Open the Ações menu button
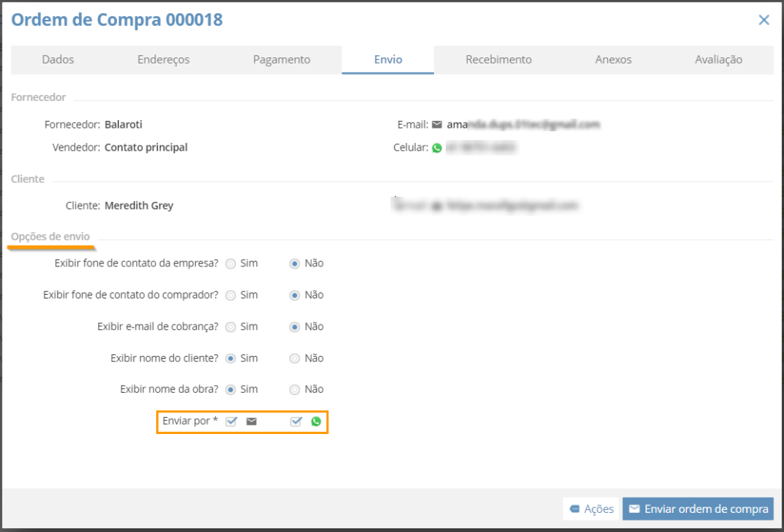Viewport: 784px width, 532px height. pos(591,509)
